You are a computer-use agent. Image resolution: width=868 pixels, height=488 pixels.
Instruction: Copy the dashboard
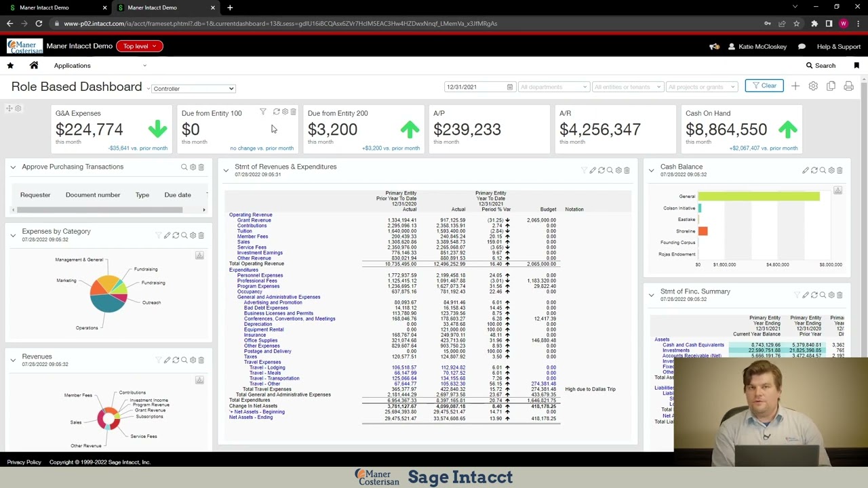pos(831,86)
